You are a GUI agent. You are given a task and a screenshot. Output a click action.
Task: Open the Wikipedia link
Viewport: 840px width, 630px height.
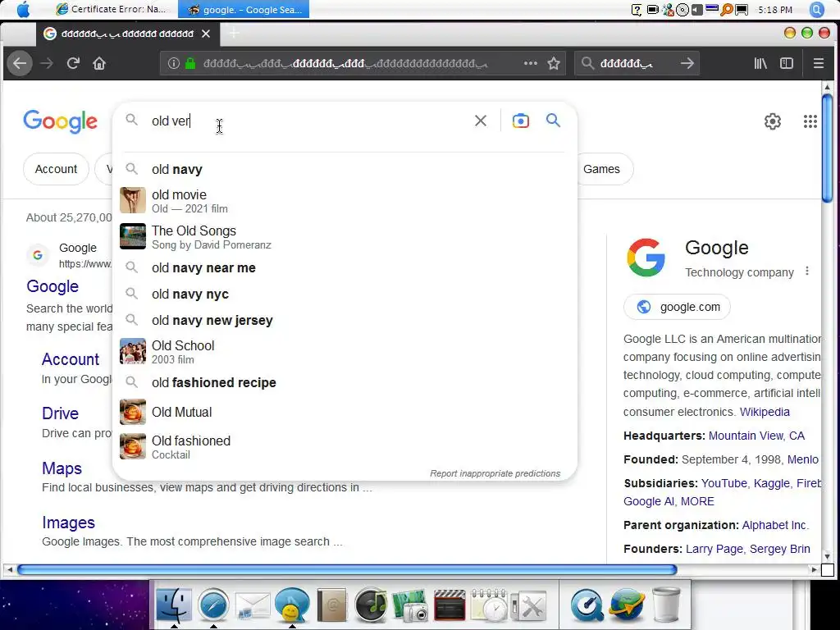[765, 412]
